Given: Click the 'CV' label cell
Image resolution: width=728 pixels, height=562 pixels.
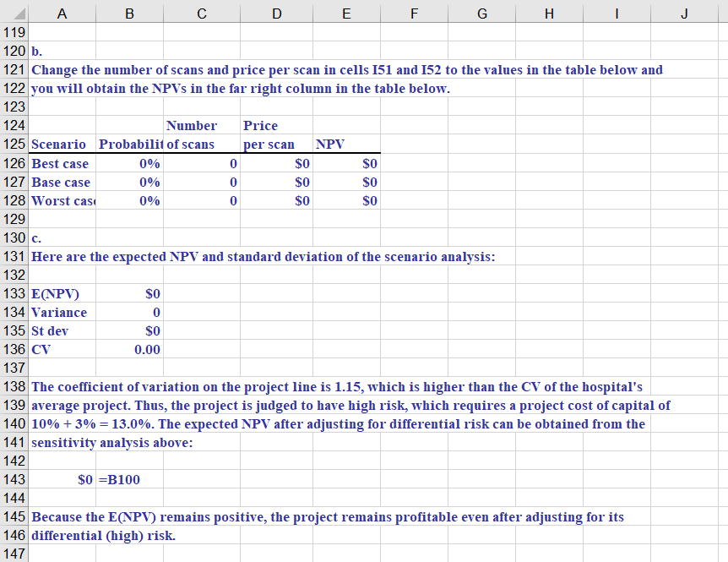Looking at the screenshot, I should pyautogui.click(x=62, y=349).
